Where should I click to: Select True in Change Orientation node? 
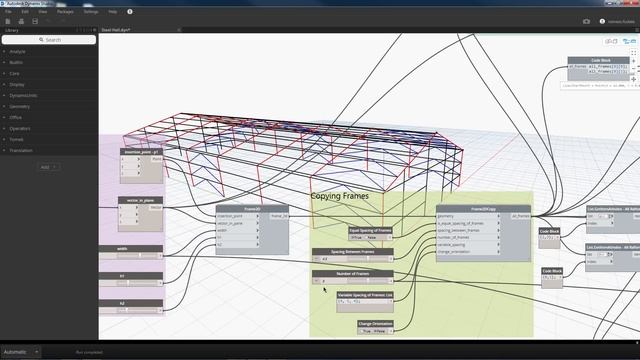point(365,331)
